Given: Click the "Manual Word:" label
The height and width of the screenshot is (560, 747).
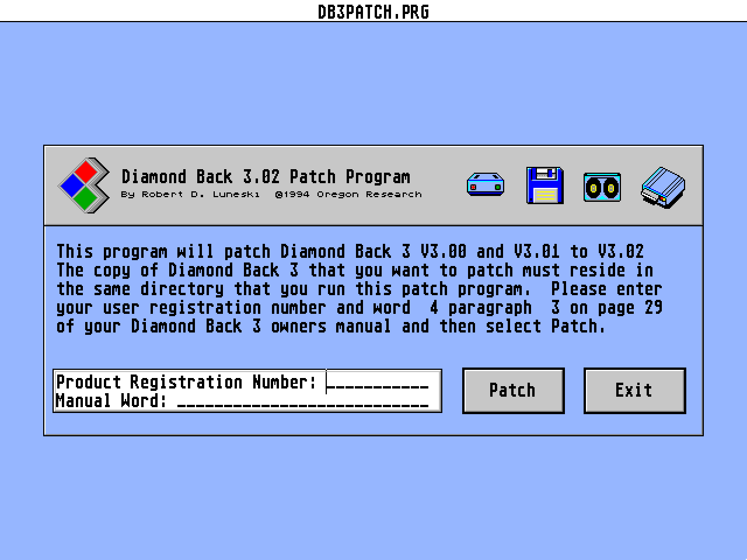Looking at the screenshot, I should coord(111,401).
